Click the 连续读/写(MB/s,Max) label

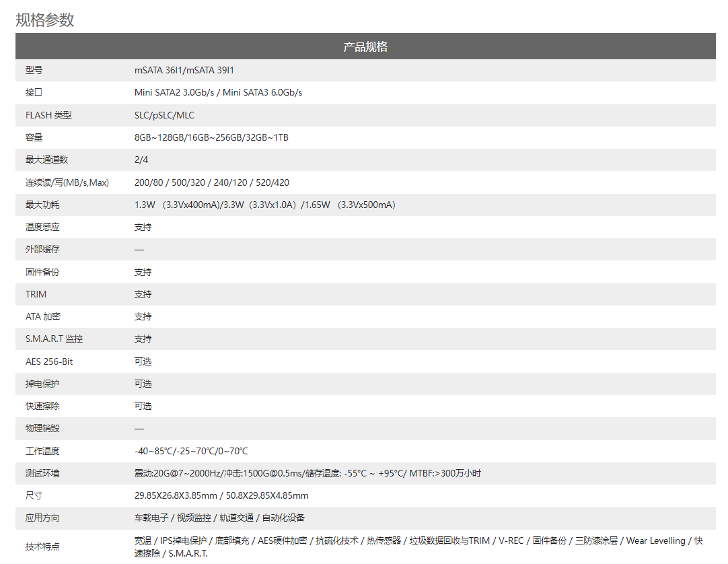point(67,182)
